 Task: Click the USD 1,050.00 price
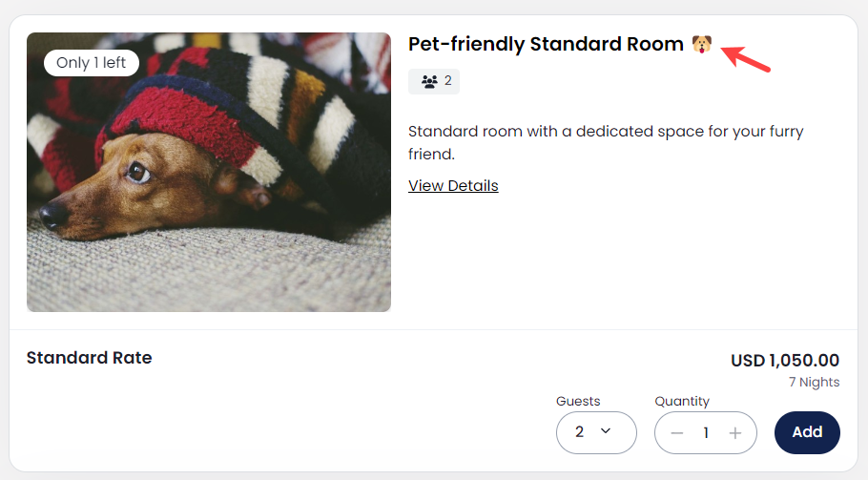pyautogui.click(x=785, y=361)
